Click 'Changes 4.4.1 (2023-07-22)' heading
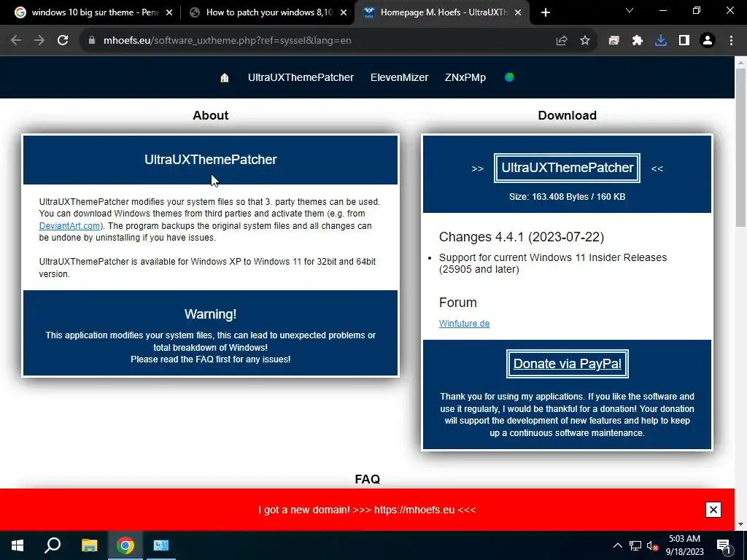The width and height of the screenshot is (747, 560). pyautogui.click(x=521, y=237)
